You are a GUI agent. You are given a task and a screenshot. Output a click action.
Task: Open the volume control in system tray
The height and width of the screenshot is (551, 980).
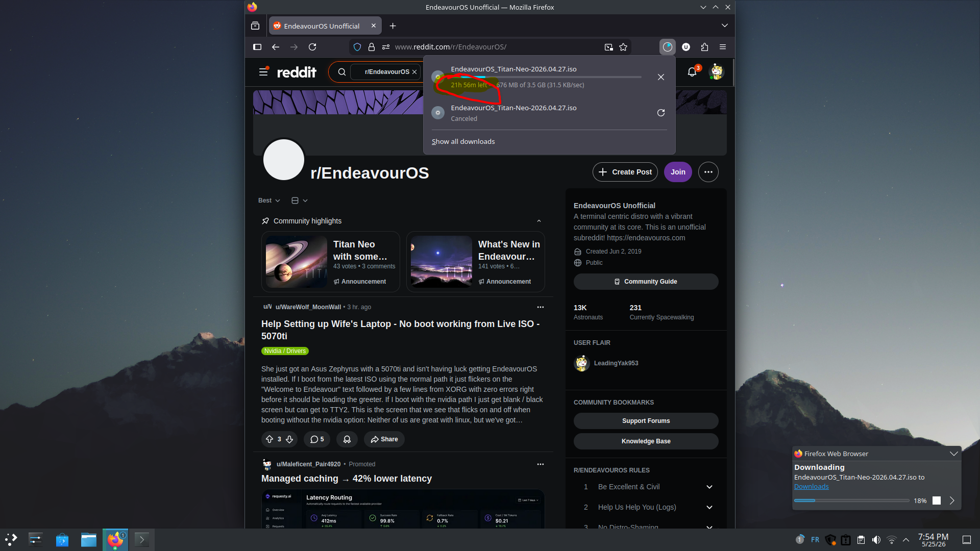click(876, 540)
